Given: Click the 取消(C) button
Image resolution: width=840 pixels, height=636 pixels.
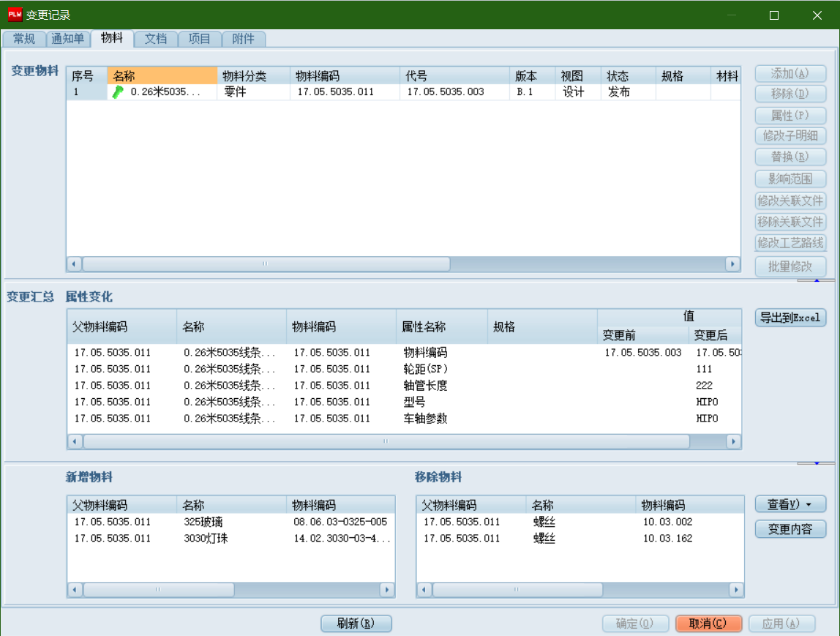Looking at the screenshot, I should (708, 624).
